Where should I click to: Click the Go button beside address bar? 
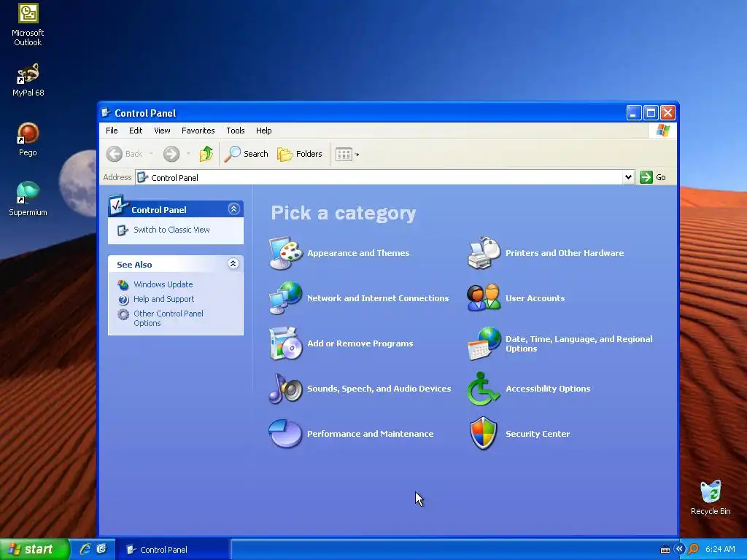click(653, 177)
